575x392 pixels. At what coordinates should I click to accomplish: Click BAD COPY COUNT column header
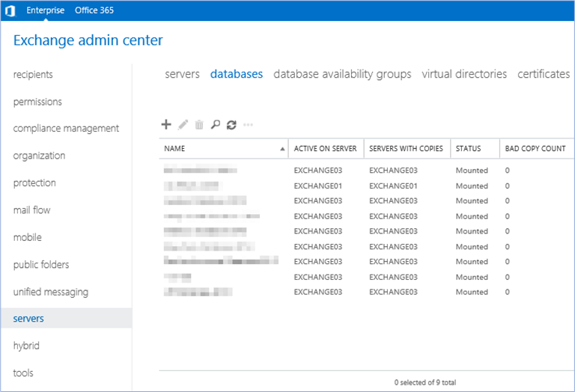(x=535, y=149)
